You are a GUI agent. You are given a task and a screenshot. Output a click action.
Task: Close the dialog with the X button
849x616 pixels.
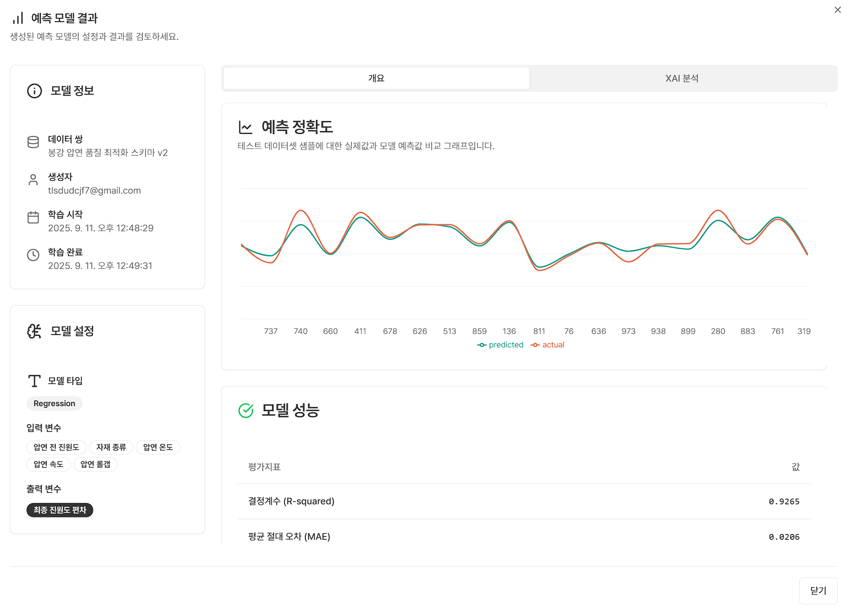[837, 10]
